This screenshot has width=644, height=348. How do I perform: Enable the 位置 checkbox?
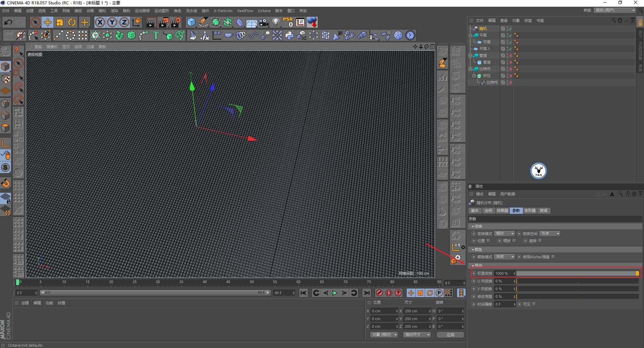489,241
